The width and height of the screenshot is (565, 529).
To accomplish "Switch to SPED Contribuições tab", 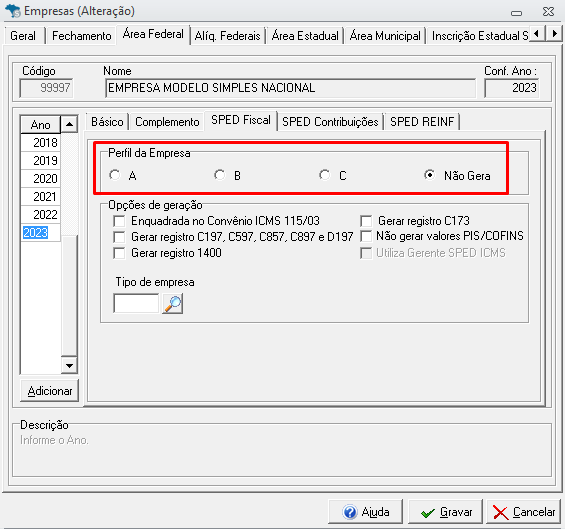I will (x=330, y=122).
